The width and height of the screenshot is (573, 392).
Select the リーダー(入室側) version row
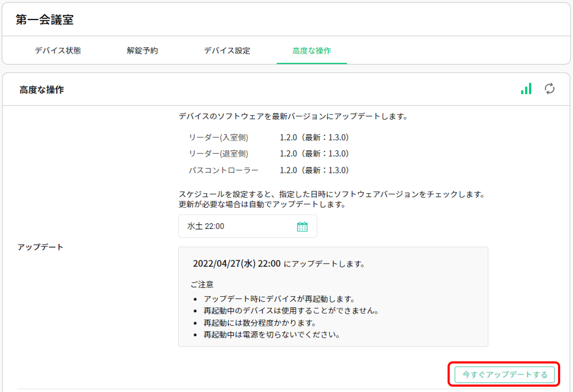219,137
